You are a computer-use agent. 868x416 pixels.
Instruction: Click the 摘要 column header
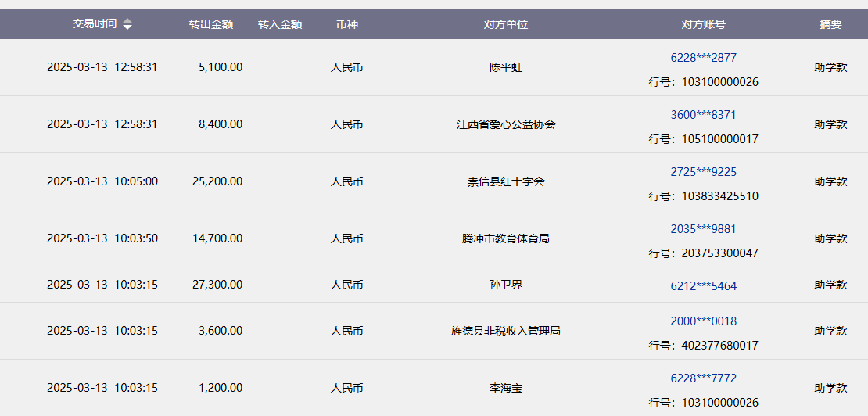point(830,24)
